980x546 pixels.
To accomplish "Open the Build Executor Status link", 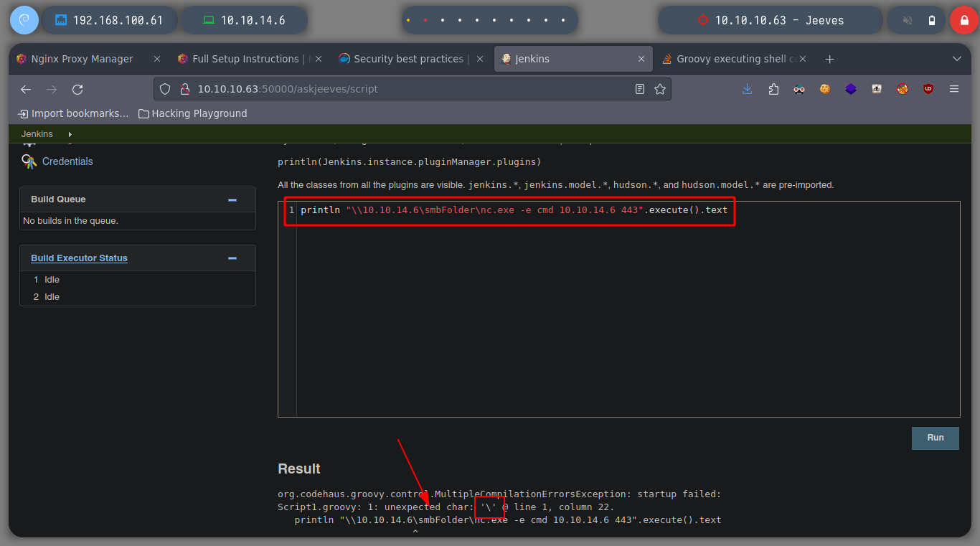I will coord(79,258).
